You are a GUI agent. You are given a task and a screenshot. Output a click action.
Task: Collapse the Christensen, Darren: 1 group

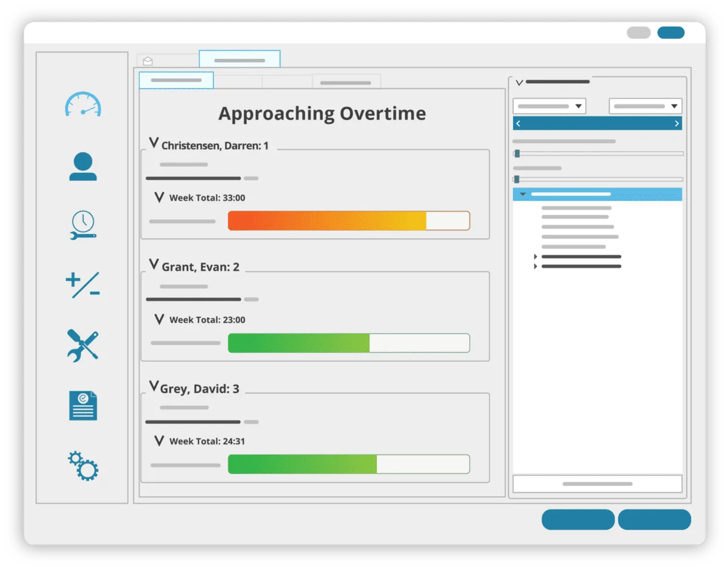tap(154, 144)
